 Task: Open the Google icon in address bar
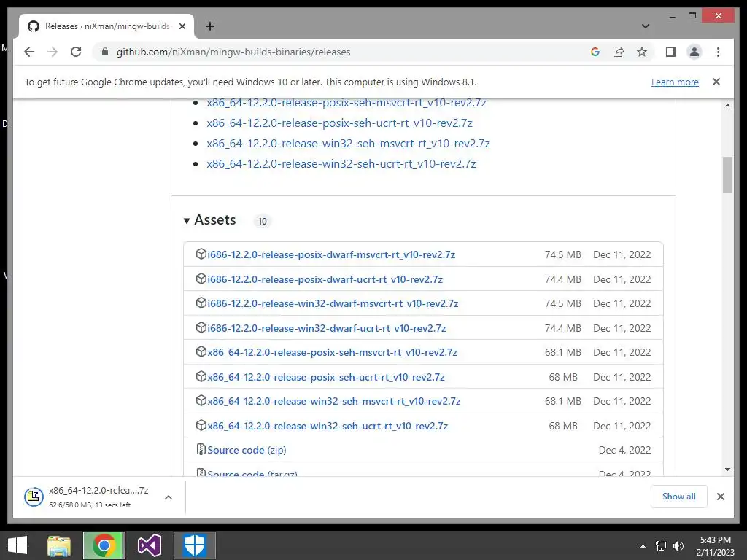(595, 52)
